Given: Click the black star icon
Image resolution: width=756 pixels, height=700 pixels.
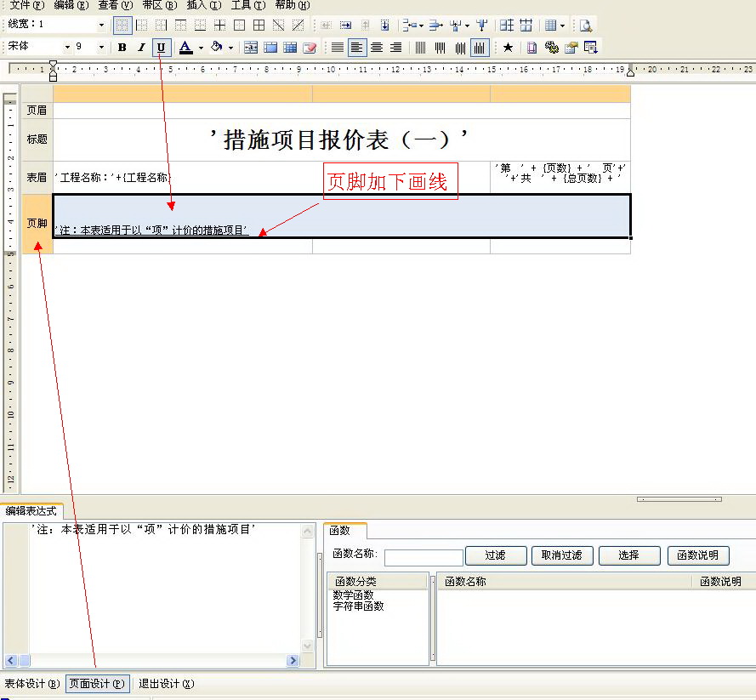Looking at the screenshot, I should tap(508, 48).
